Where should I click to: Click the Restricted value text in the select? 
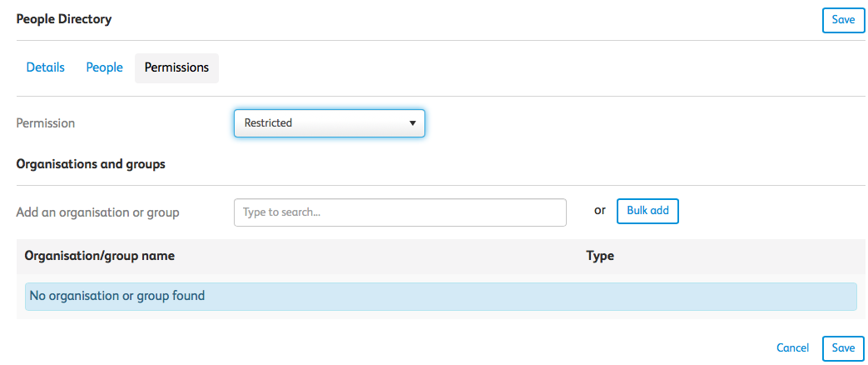click(x=268, y=123)
